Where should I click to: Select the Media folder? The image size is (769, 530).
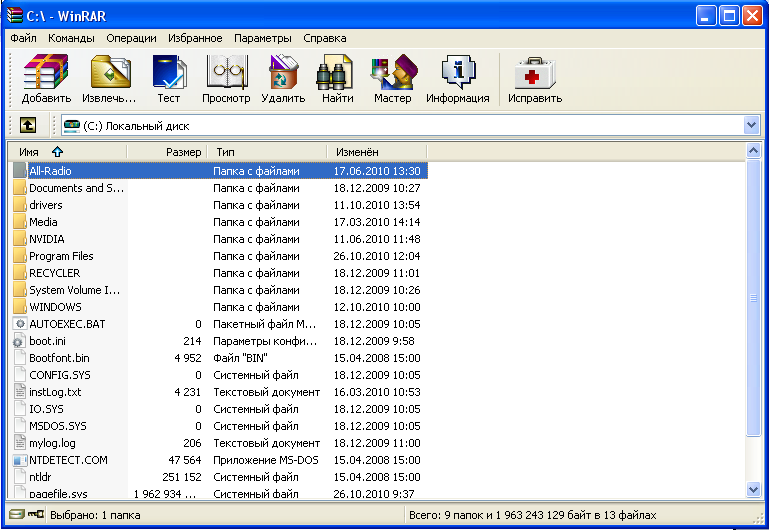[43, 222]
